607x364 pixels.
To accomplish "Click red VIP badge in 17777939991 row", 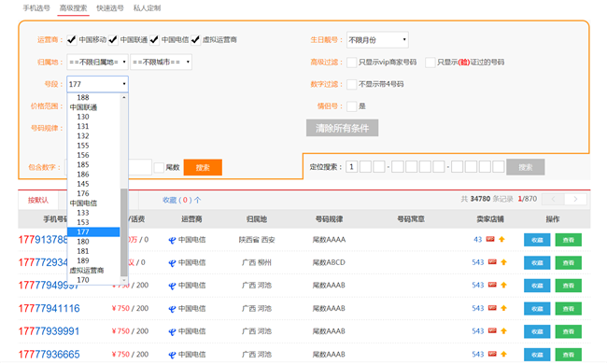I will (492, 330).
